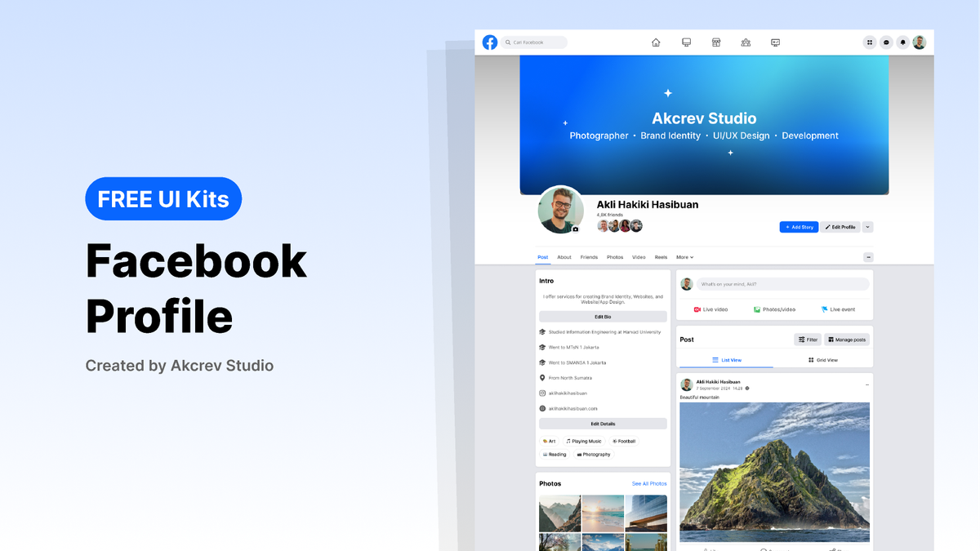Click the Manage posts button
The width and height of the screenshot is (980, 551).
point(846,340)
